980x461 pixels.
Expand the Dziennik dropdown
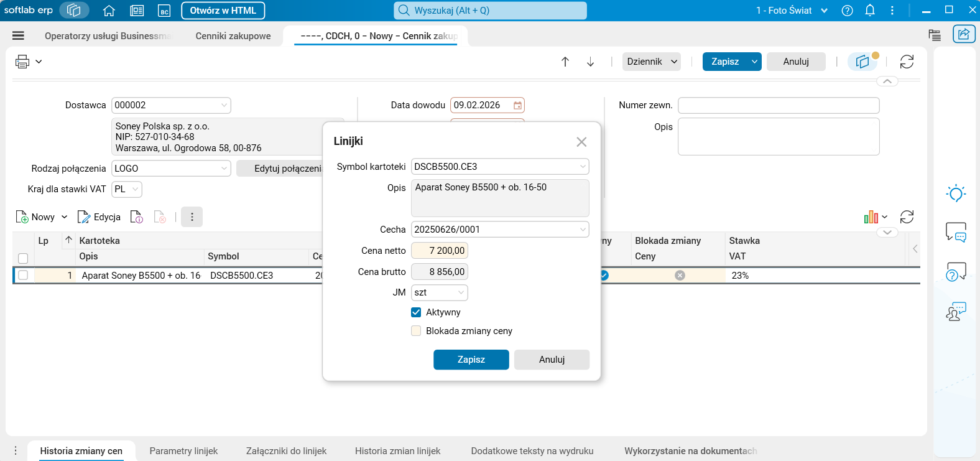652,62
